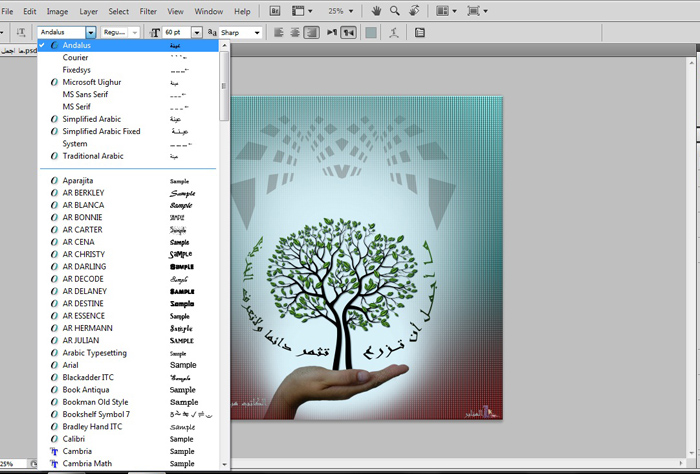Choose the Fixedsys font
The height and width of the screenshot is (474, 700).
(x=128, y=70)
